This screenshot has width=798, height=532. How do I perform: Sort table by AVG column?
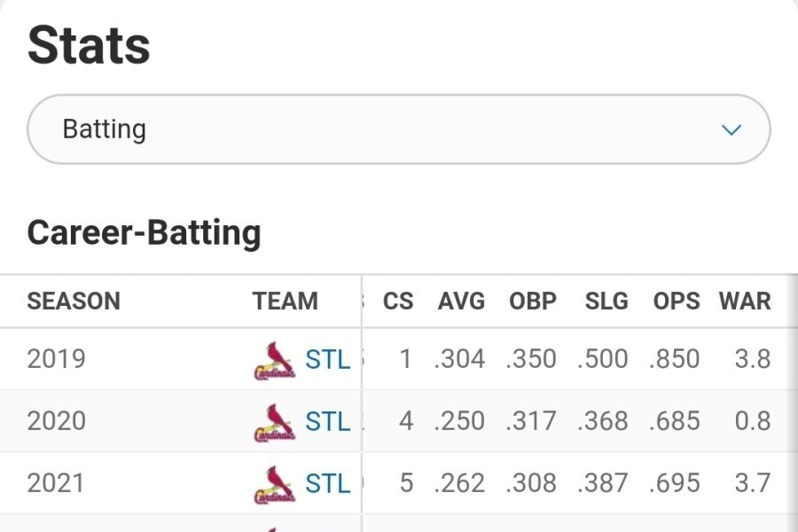coord(461,301)
